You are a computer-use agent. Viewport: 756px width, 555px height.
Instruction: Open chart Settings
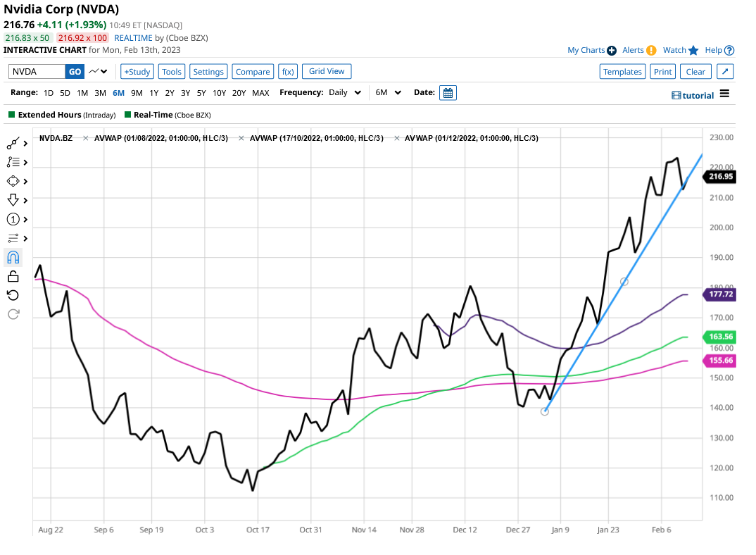tap(208, 71)
